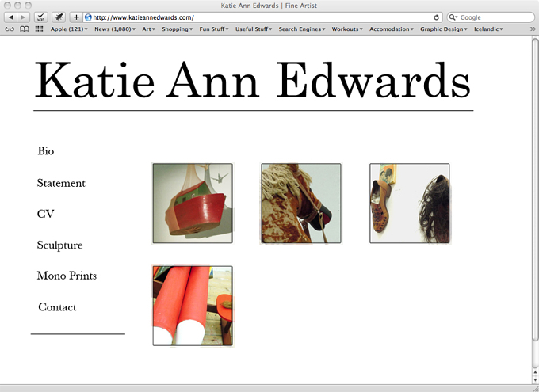The image size is (539, 392).
Task: Expand the Apple (121) bookmarks folder
Action: point(69,29)
